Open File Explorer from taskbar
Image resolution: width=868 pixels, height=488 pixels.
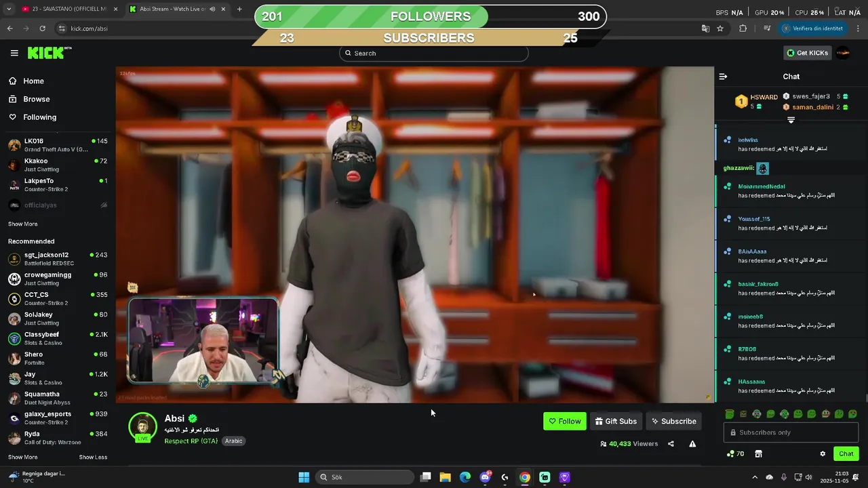(x=445, y=477)
